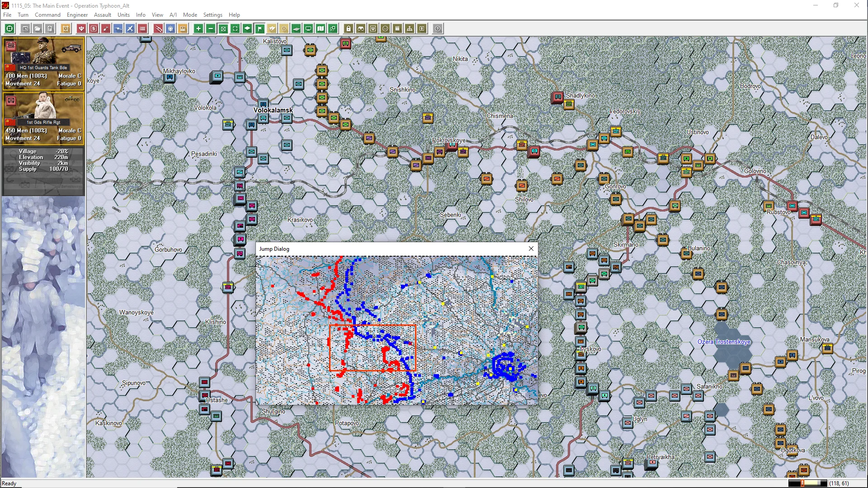Image resolution: width=868 pixels, height=488 pixels.
Task: Expand the Units menu
Action: [123, 14]
